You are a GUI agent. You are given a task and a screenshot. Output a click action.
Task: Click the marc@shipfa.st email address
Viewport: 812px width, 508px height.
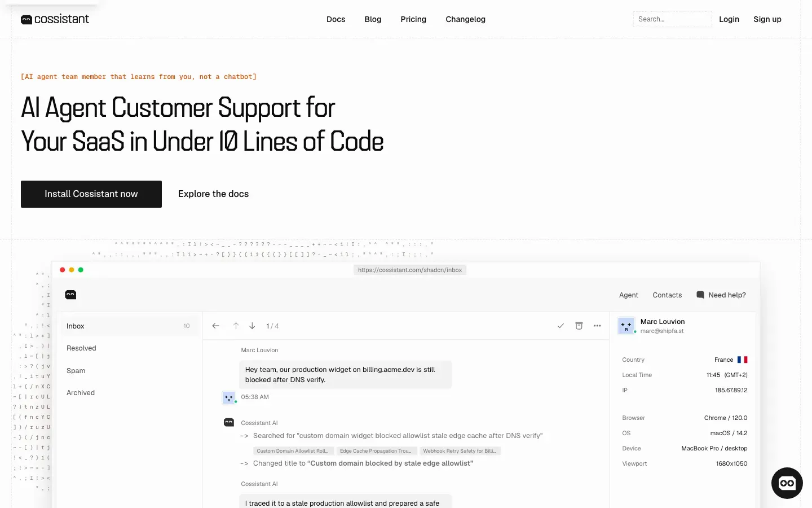[x=662, y=331]
